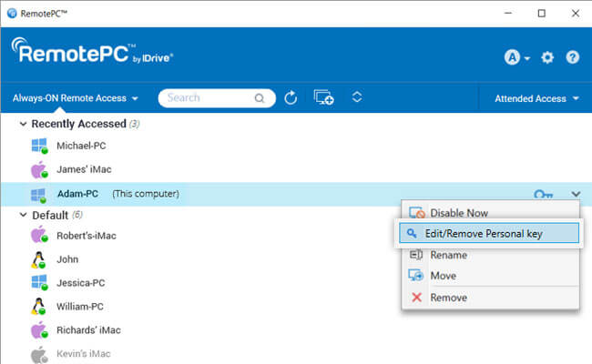The width and height of the screenshot is (592, 364).
Task: Focus the Search input field
Action: pos(217,98)
